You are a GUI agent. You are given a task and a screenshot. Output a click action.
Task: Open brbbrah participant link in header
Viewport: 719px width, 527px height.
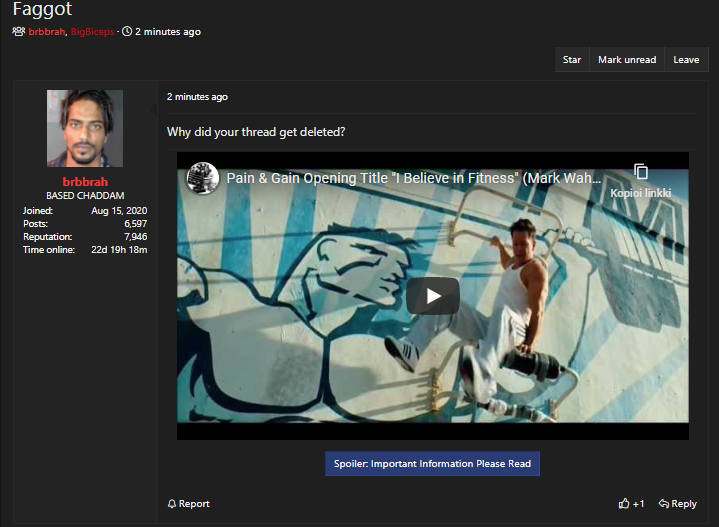pos(47,32)
